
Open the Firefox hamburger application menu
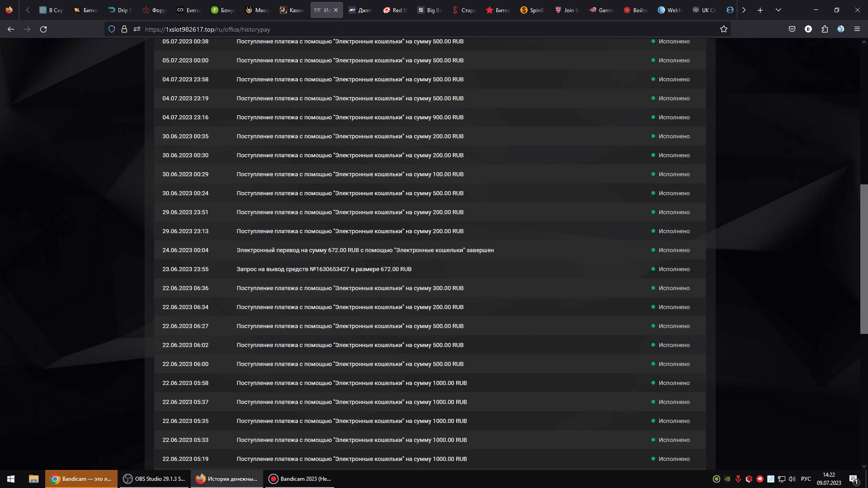point(857,29)
